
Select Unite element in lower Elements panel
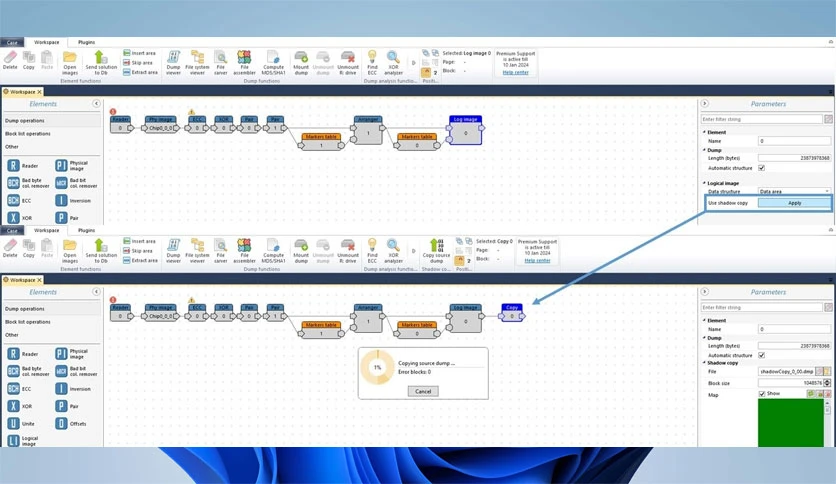21,424
